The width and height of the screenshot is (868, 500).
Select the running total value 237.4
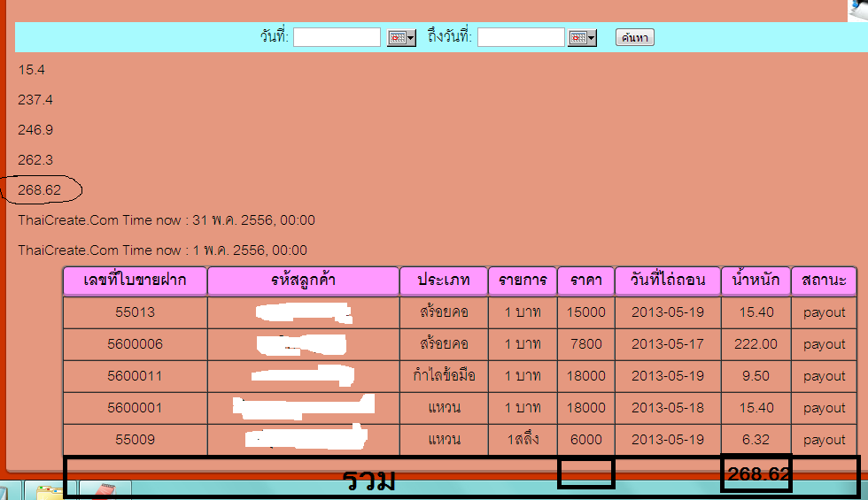[x=35, y=99]
